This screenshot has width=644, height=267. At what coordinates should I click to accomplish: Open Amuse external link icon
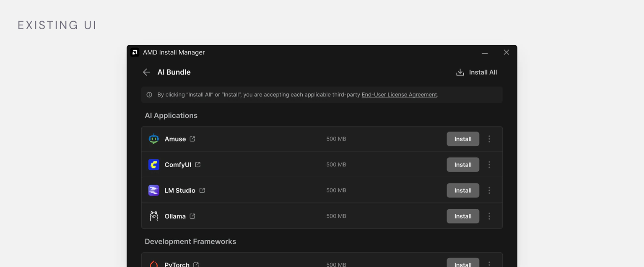[x=192, y=139]
